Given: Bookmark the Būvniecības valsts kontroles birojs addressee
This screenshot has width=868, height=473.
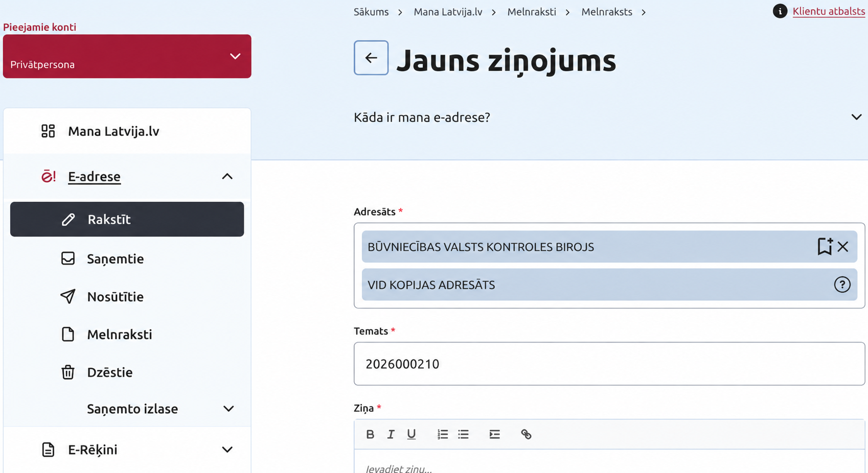Looking at the screenshot, I should click(825, 247).
